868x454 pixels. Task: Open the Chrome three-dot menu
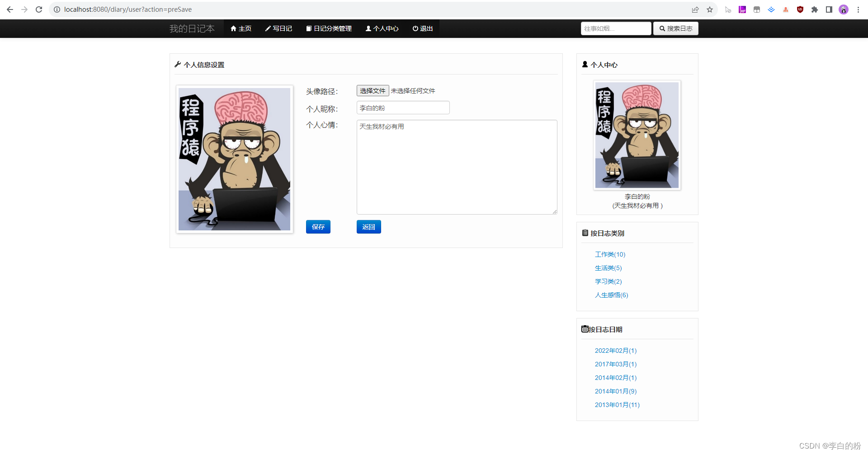click(x=858, y=9)
